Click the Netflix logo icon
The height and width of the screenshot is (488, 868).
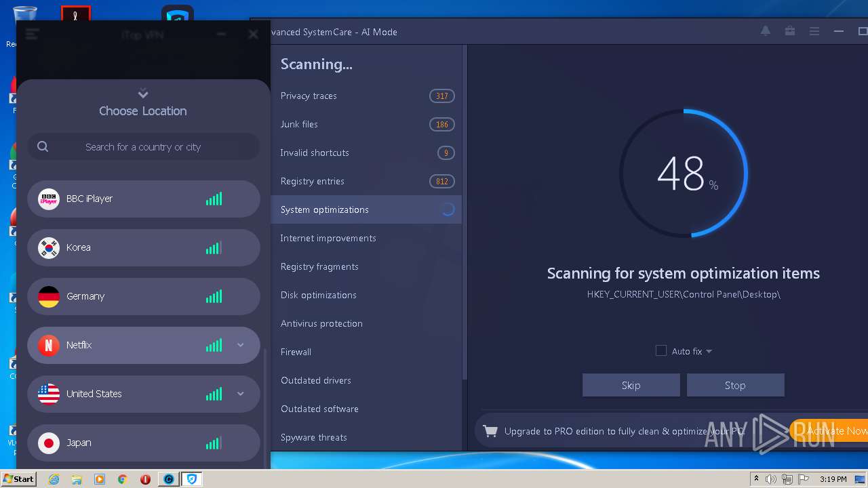[x=49, y=345]
